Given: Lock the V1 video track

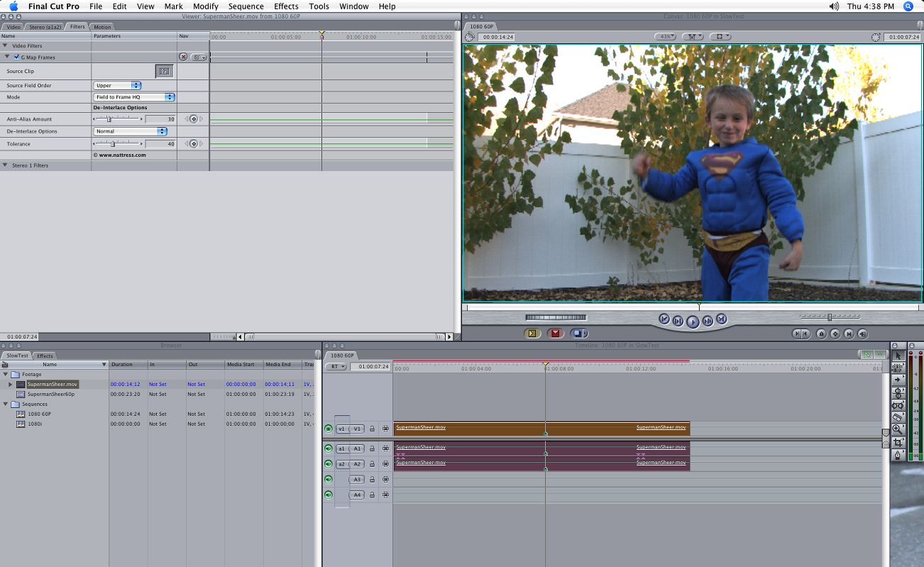Looking at the screenshot, I should (372, 429).
